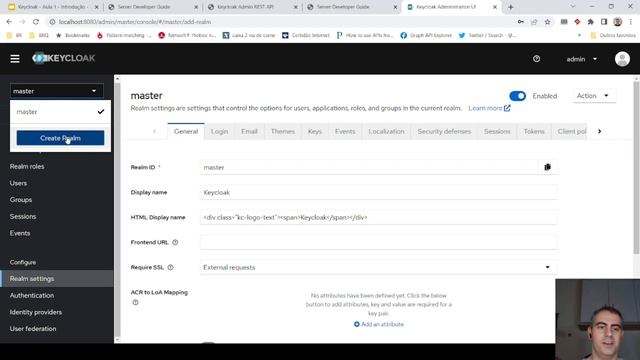
Task: Switch to the Login tab
Action: coord(220,131)
